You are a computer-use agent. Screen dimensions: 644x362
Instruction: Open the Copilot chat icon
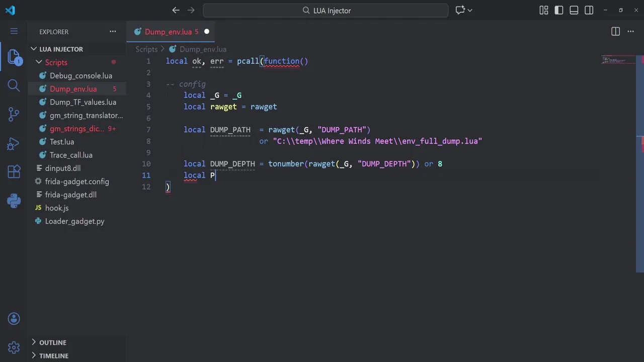coord(460,10)
